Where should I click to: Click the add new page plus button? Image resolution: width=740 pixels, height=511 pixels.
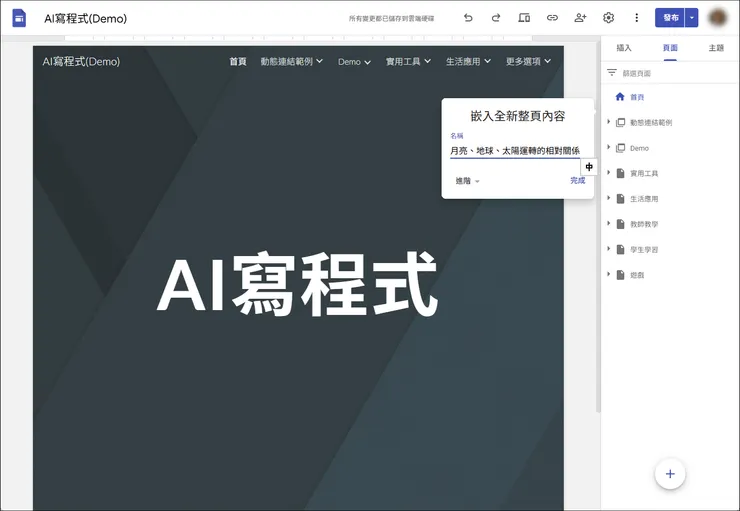point(670,474)
